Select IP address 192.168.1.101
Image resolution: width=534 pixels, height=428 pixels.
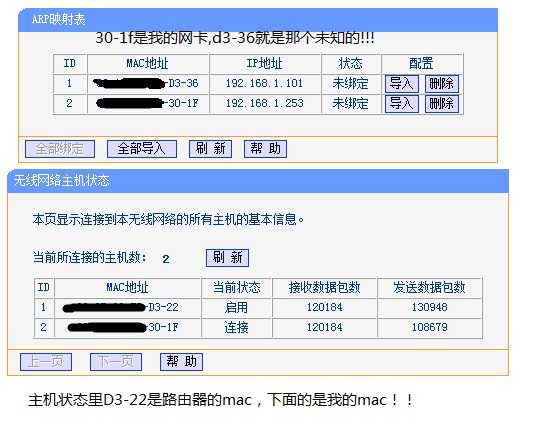tap(264, 83)
